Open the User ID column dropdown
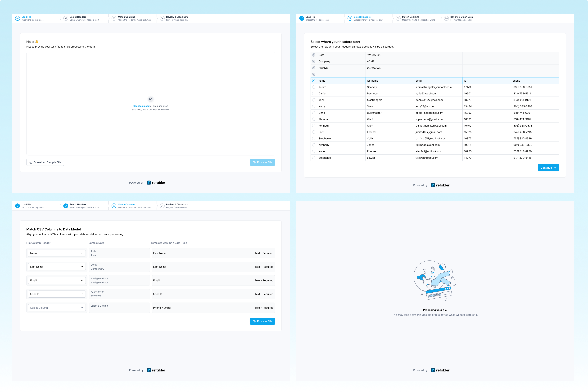This screenshot has height=392, width=588. pyautogui.click(x=57, y=294)
